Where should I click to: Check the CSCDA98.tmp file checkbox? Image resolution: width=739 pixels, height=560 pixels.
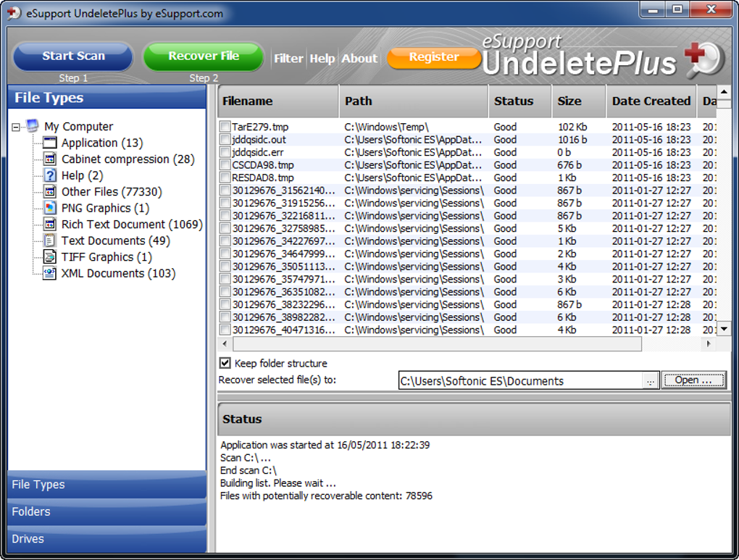click(x=225, y=165)
